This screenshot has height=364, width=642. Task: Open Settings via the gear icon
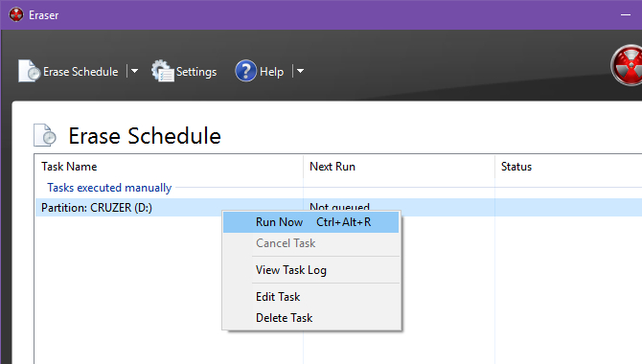[163, 71]
